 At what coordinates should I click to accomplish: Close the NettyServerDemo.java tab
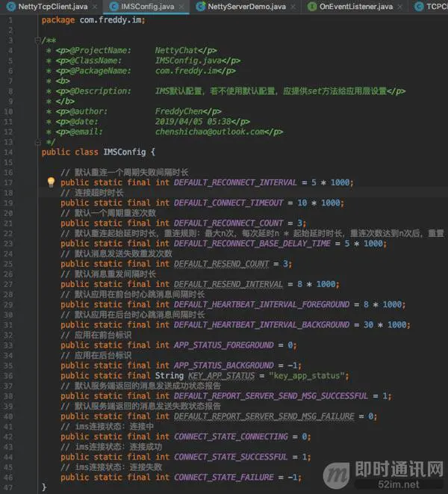(293, 6)
